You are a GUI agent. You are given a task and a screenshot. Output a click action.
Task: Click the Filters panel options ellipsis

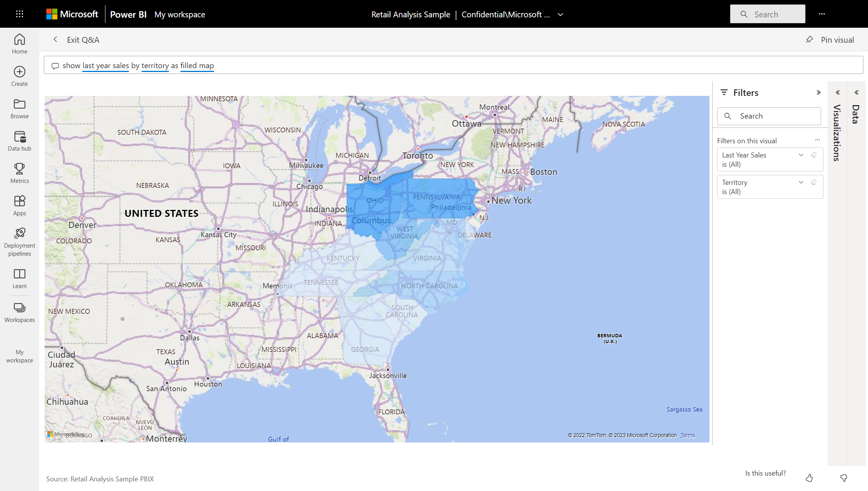tap(817, 140)
